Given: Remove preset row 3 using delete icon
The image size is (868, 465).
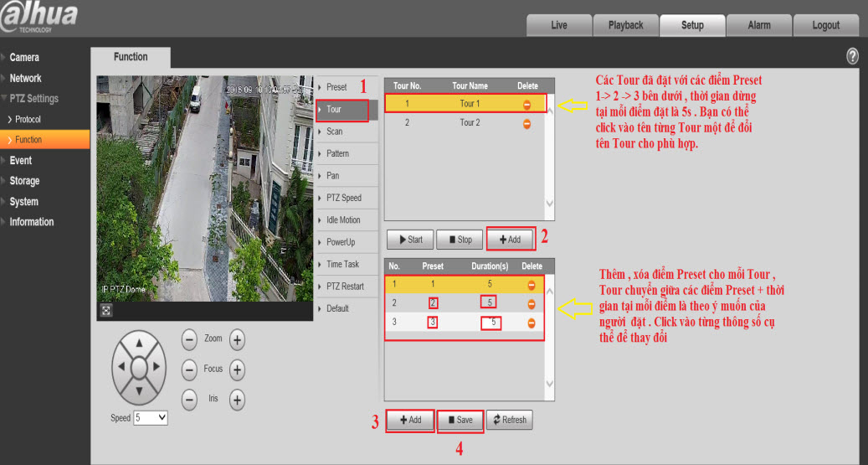Looking at the screenshot, I should point(531,323).
